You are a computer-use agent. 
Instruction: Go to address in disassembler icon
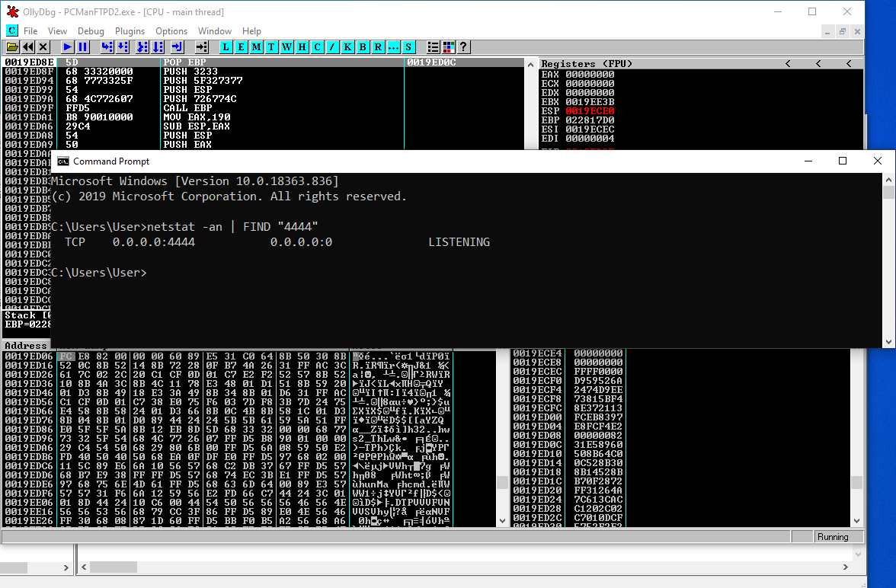pyautogui.click(x=202, y=47)
